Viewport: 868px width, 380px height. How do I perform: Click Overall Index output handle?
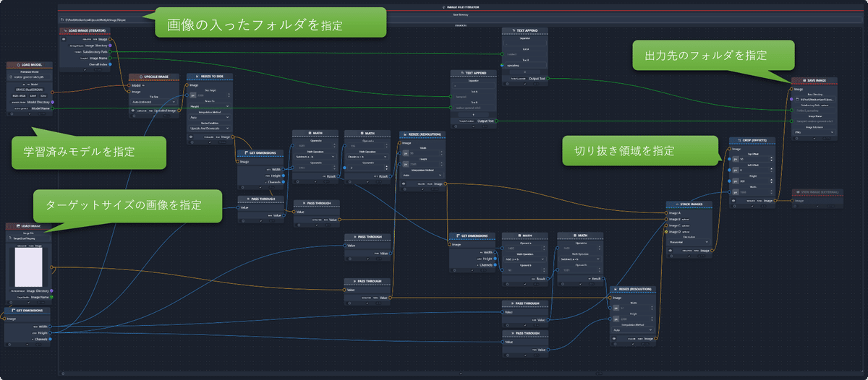click(110, 64)
